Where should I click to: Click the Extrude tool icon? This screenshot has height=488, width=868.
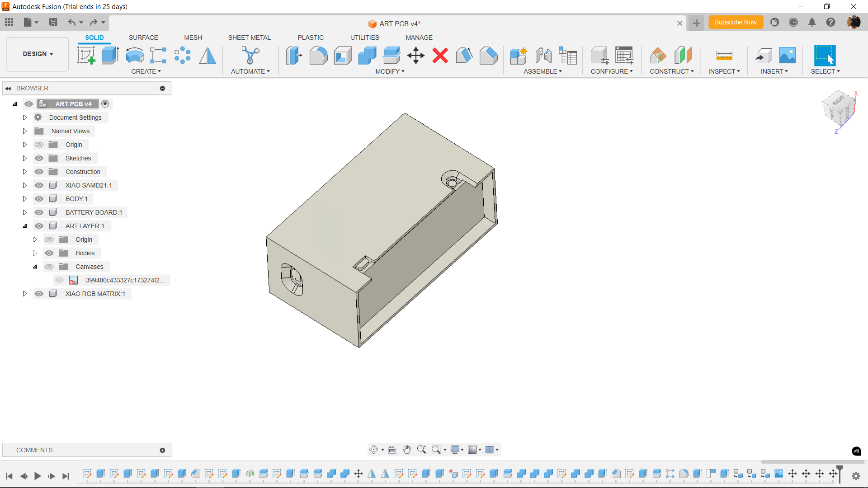(x=110, y=56)
